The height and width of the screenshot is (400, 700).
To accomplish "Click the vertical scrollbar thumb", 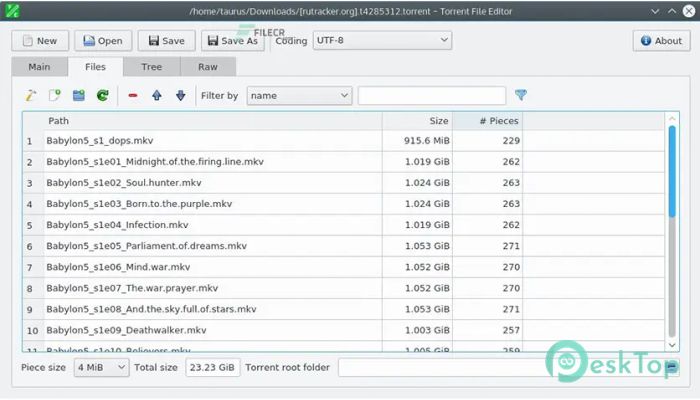I will pyautogui.click(x=672, y=172).
